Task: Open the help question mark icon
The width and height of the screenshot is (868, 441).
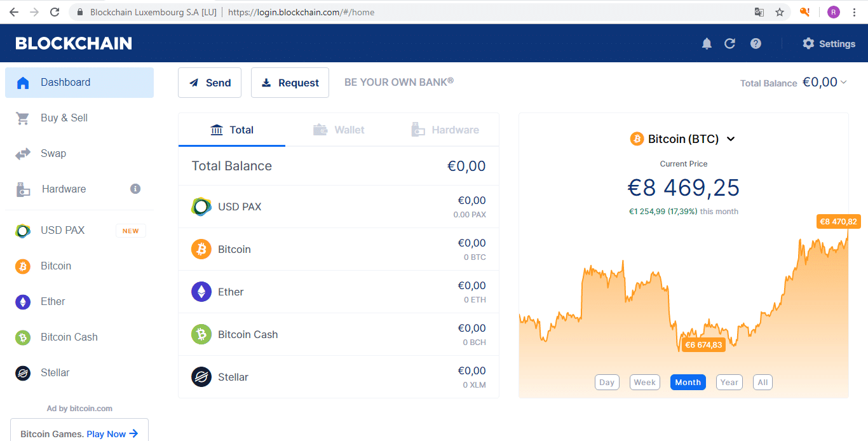Action: [x=756, y=43]
